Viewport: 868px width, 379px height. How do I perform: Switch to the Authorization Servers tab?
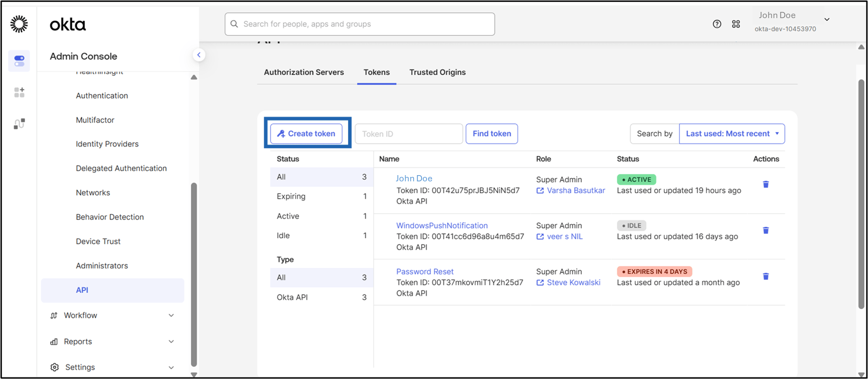coord(304,72)
